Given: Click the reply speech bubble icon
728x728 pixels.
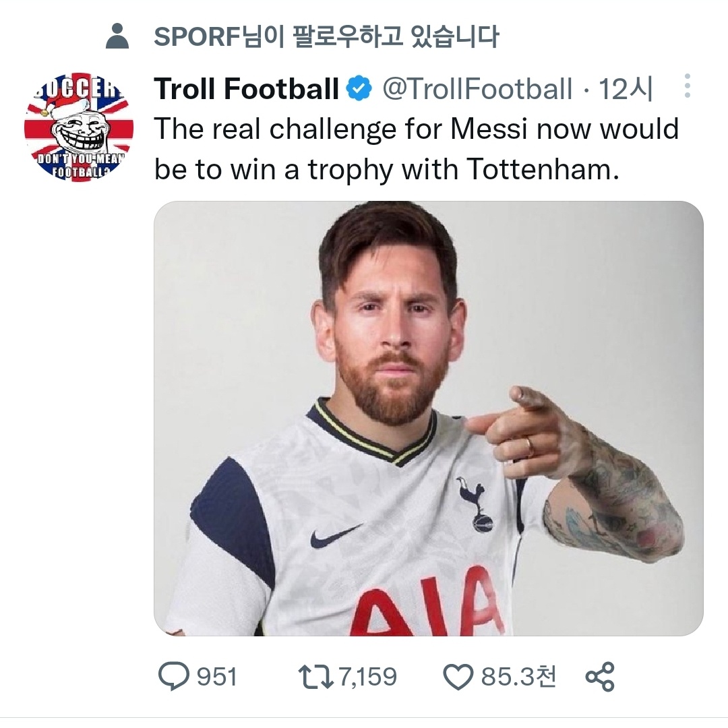Looking at the screenshot, I should point(174,676).
